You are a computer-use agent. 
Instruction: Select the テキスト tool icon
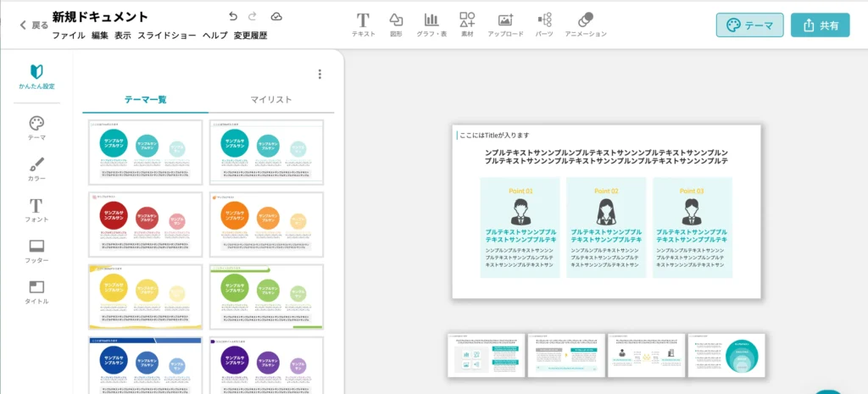pos(363,19)
